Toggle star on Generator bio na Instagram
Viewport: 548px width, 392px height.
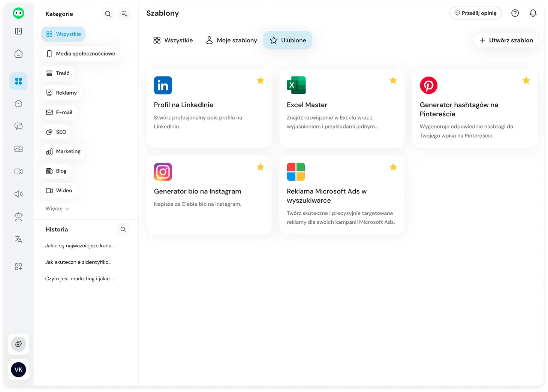point(261,167)
